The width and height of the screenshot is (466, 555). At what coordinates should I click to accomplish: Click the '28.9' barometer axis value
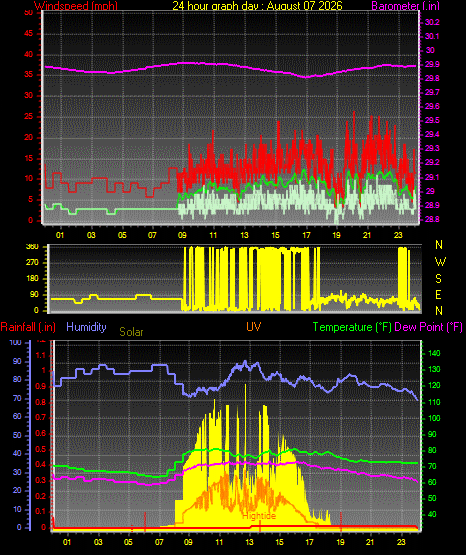432,205
